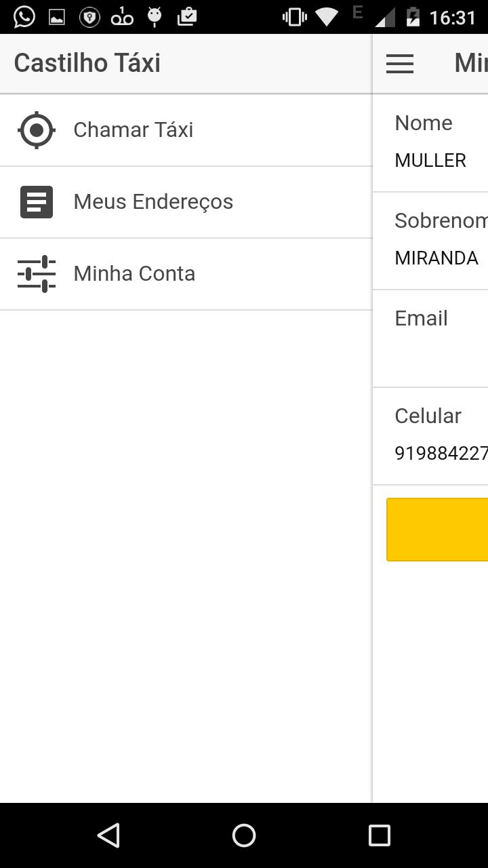Select the Celular phone number field
This screenshot has width=488, height=868.
[430, 436]
